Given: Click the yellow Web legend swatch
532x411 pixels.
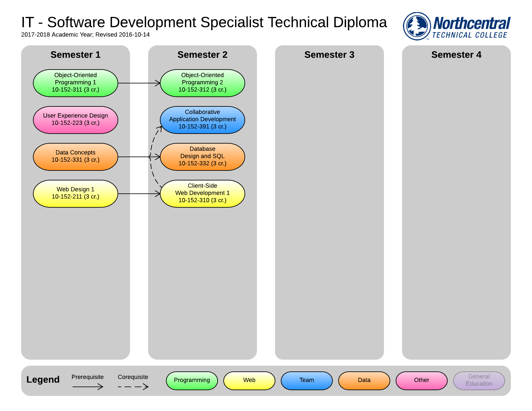Looking at the screenshot, I should pos(249,380).
